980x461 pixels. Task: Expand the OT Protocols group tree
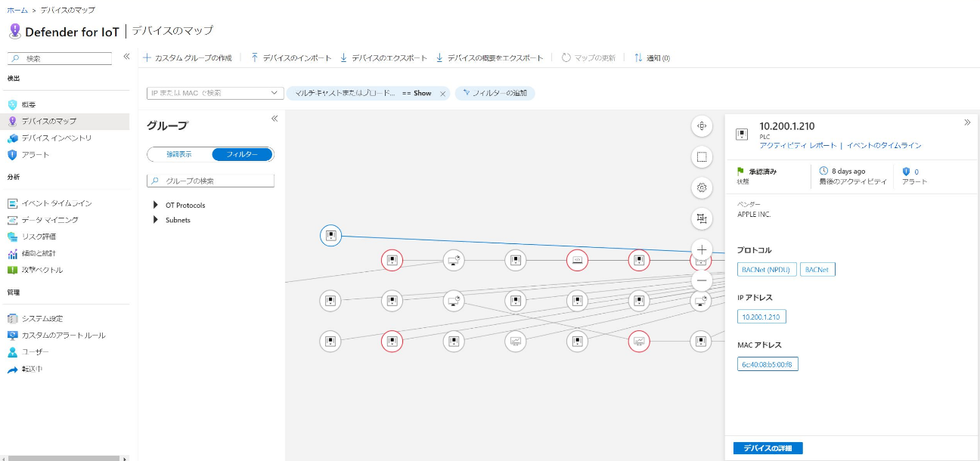click(x=156, y=205)
